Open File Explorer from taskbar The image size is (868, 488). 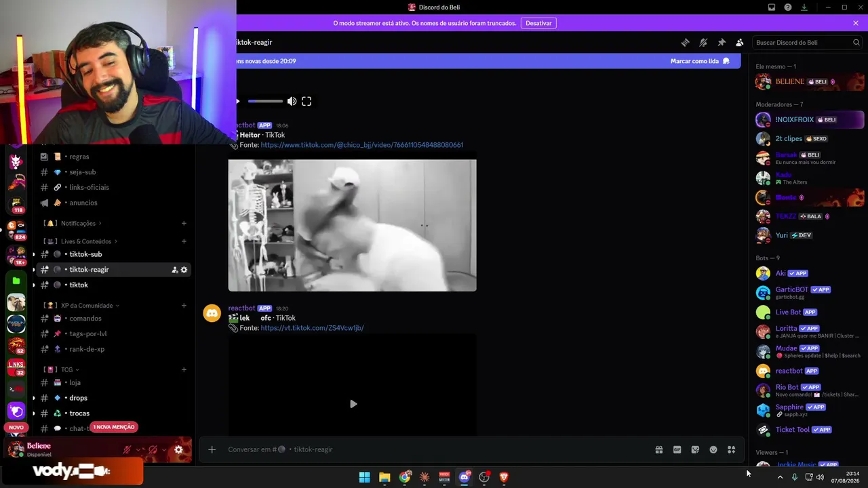[x=384, y=477]
